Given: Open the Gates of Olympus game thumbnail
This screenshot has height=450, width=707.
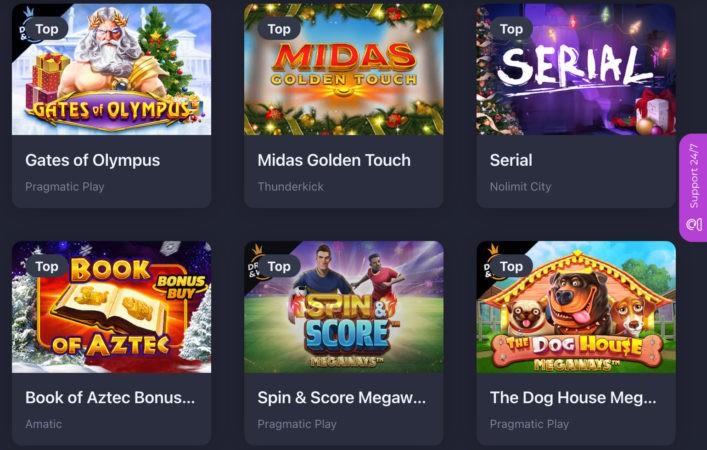Looking at the screenshot, I should (111, 69).
